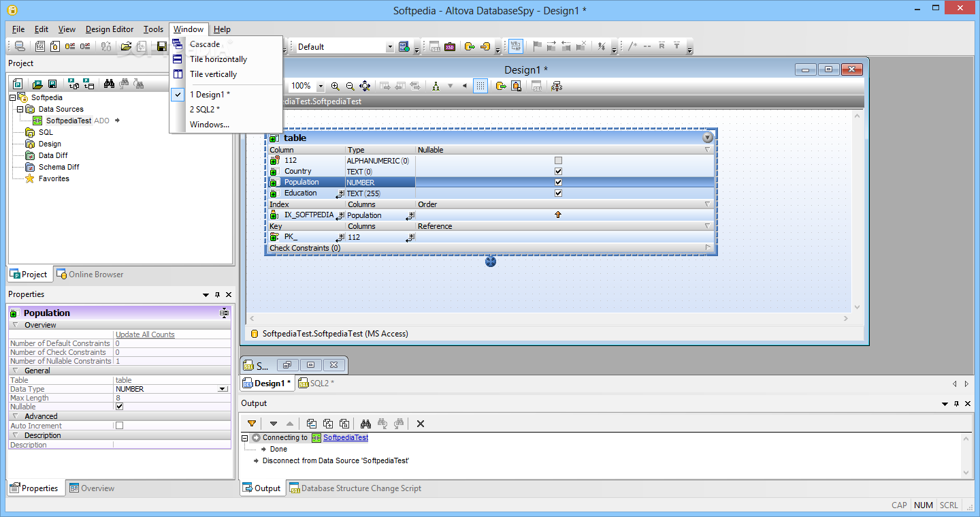Click the funnel filter icon in Output toolbar

(x=252, y=423)
